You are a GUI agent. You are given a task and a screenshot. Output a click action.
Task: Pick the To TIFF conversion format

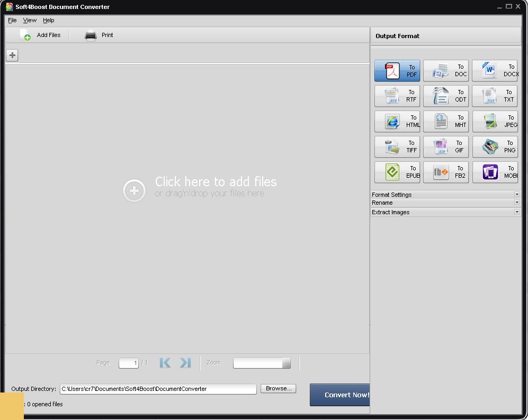[x=396, y=147]
